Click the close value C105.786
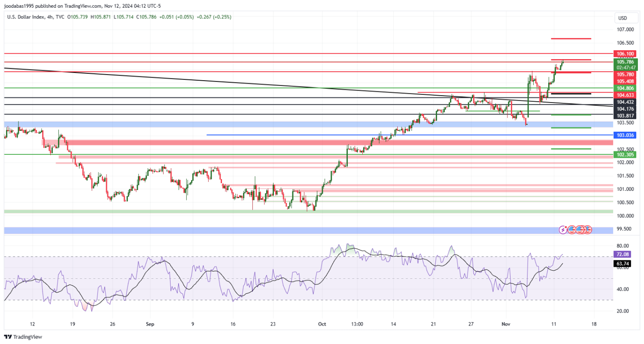Viewport: 644px width, 344px height. (x=147, y=17)
